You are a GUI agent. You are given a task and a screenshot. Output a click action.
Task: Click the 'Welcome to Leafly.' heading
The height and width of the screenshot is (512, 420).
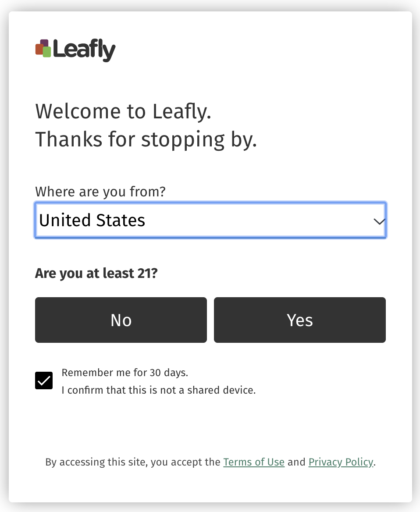point(123,111)
